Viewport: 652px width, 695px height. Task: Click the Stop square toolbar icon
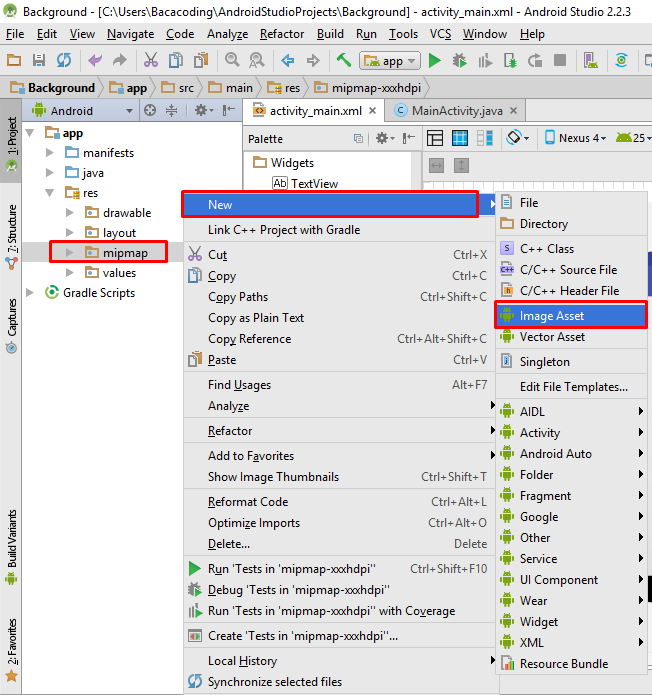pyautogui.click(x=560, y=60)
